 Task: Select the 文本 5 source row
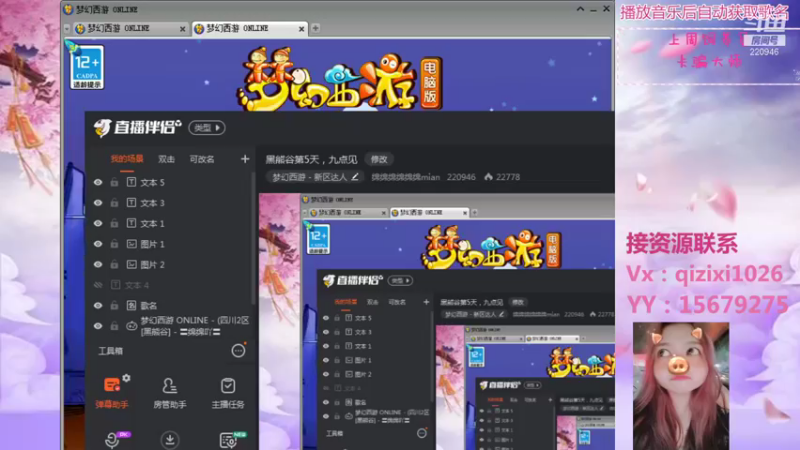pyautogui.click(x=170, y=182)
